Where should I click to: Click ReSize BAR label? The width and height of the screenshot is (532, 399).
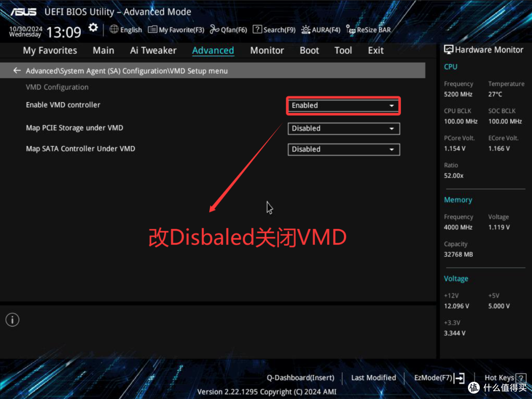point(374,30)
